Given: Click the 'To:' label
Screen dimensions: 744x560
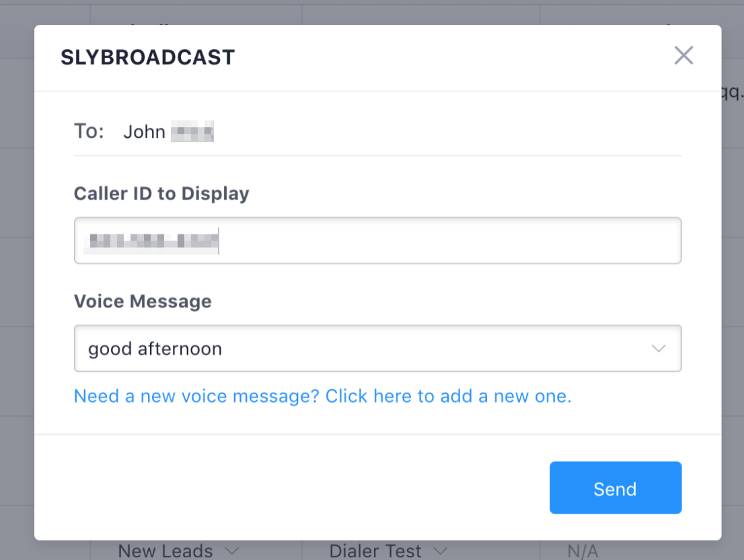Looking at the screenshot, I should coord(89,131).
